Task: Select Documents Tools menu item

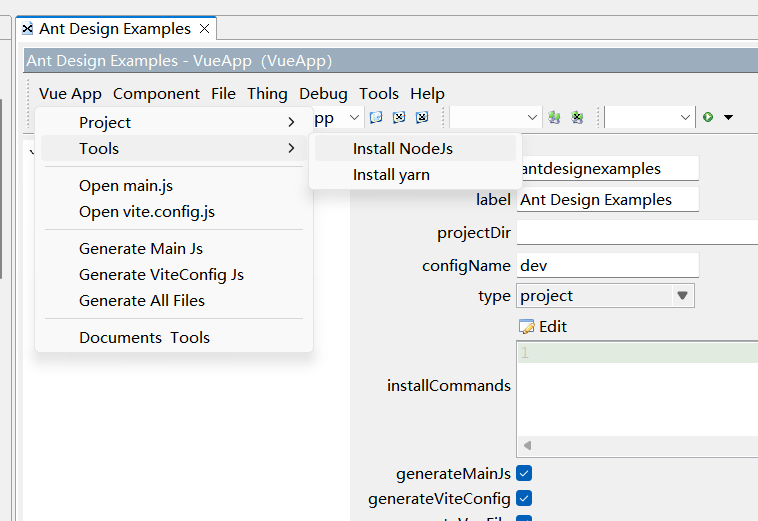Action: [x=174, y=337]
